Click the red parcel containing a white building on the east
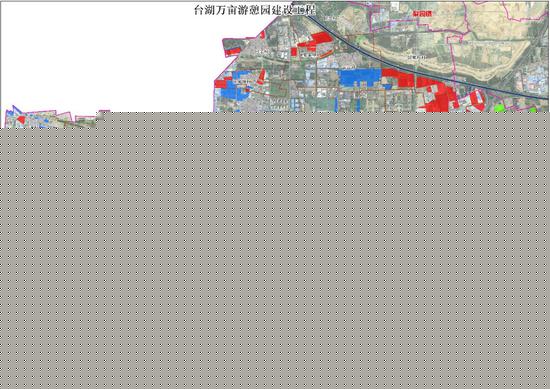Image resolution: width=550 pixels, height=389 pixels. 477,99
